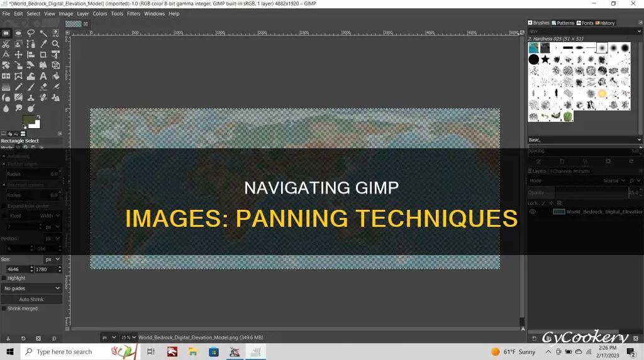Image resolution: width=644 pixels, height=360 pixels.
Task: Choose the green pepper brush thumbnail
Action: (x=568, y=117)
